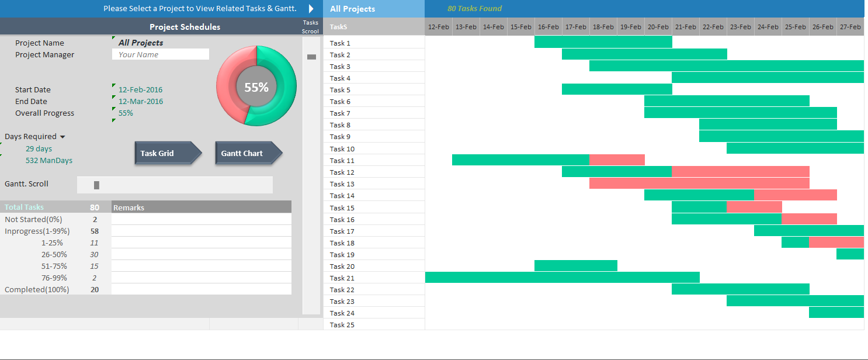
Task: Click the Start Date value 12-Feb-2016
Action: coord(140,90)
